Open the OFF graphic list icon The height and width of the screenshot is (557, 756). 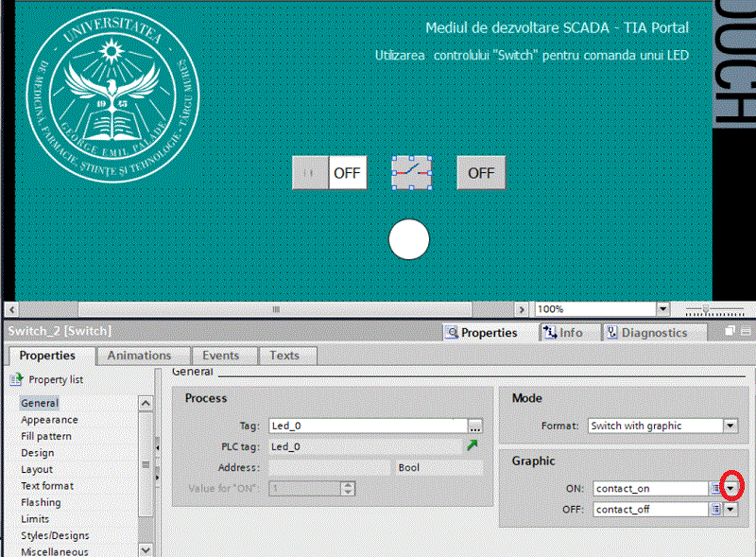pos(715,509)
